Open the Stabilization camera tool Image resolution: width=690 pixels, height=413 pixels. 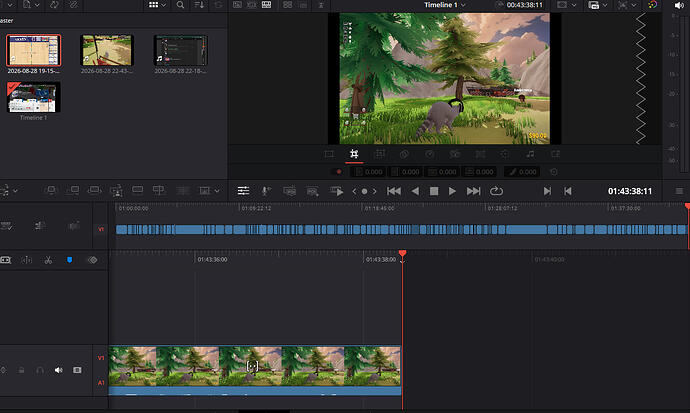[455, 154]
